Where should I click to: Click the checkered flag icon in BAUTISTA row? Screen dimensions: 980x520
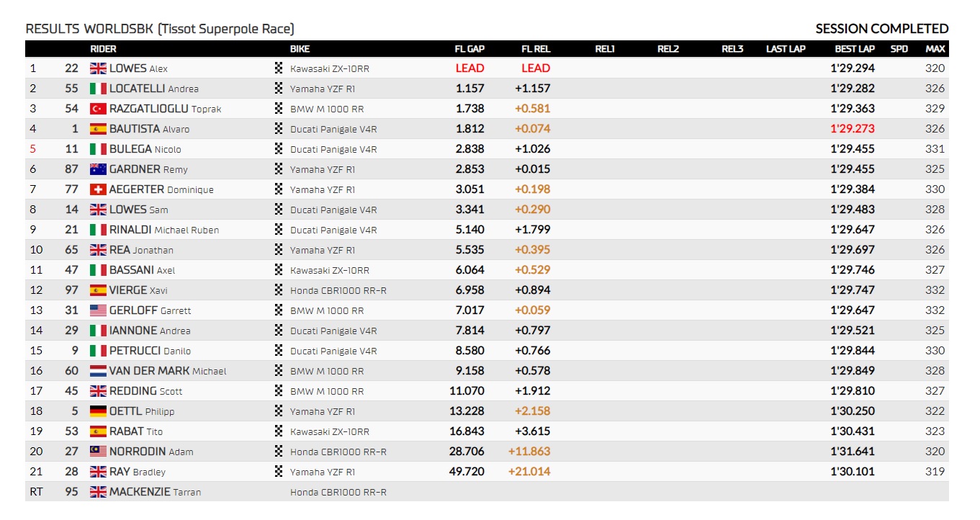coord(279,129)
